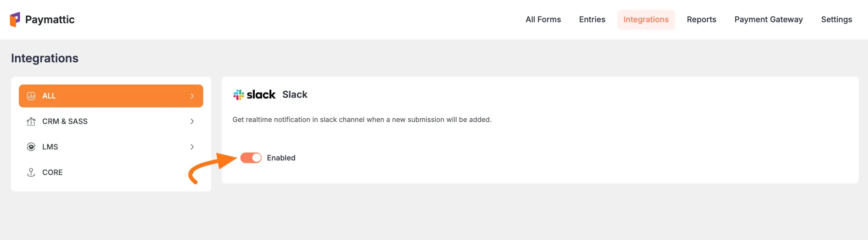The height and width of the screenshot is (240, 868).
Task: Select the Integrations nav tab
Action: 646,19
